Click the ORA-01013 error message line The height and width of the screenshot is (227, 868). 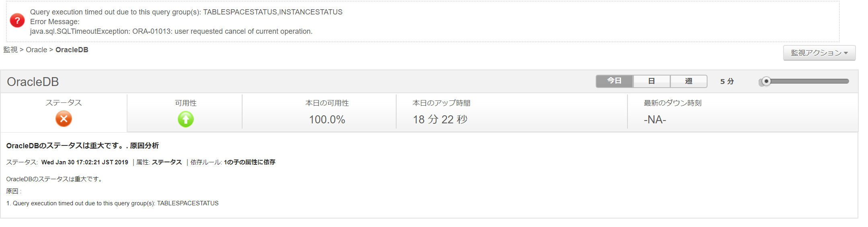(x=171, y=31)
